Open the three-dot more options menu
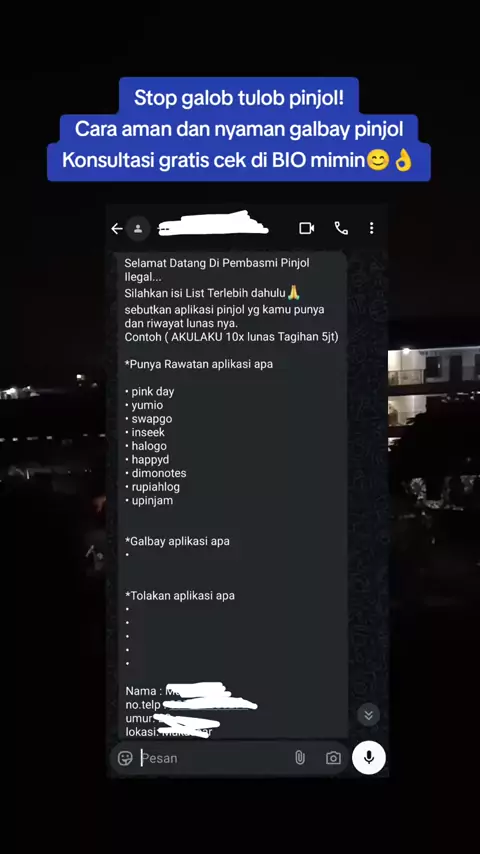This screenshot has height=854, width=480. coord(372,228)
